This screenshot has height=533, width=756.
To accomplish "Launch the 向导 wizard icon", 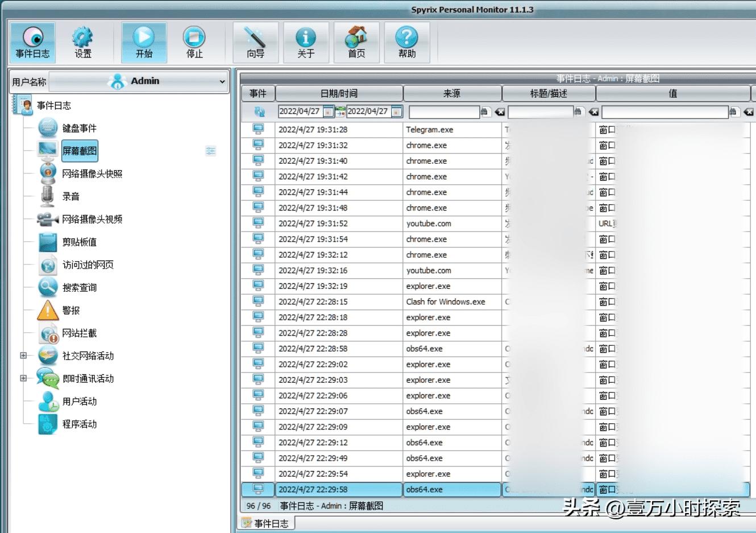I will point(255,43).
